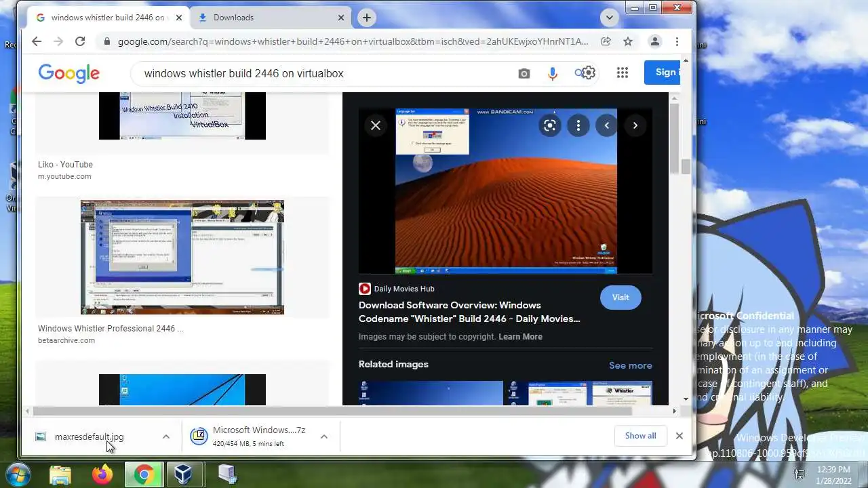Open the Learn More copyright link
This screenshot has width=868, height=488.
[521, 337]
